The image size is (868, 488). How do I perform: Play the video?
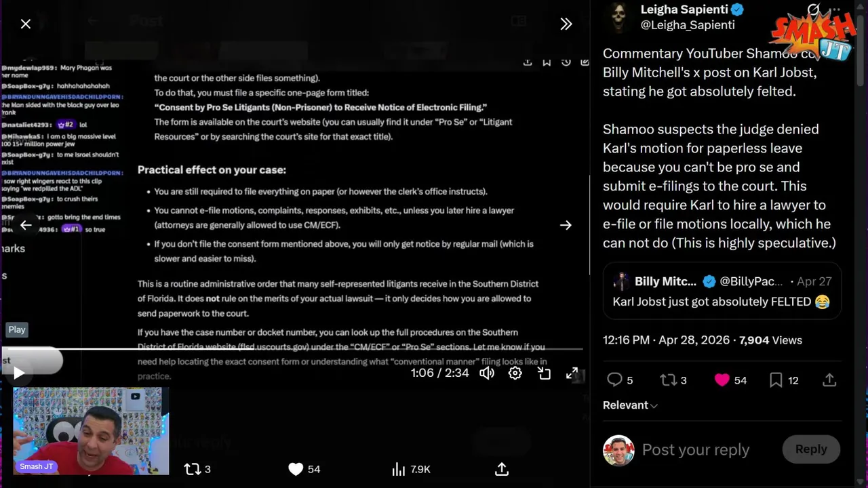coord(18,373)
